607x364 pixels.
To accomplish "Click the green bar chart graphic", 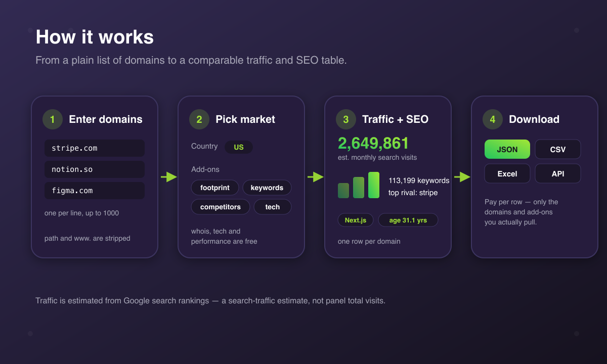I will click(x=359, y=185).
